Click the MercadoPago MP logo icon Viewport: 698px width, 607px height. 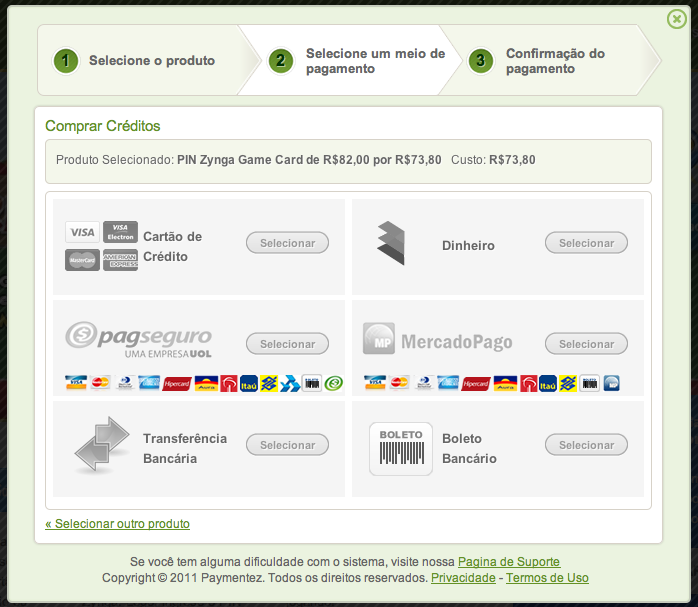click(379, 338)
